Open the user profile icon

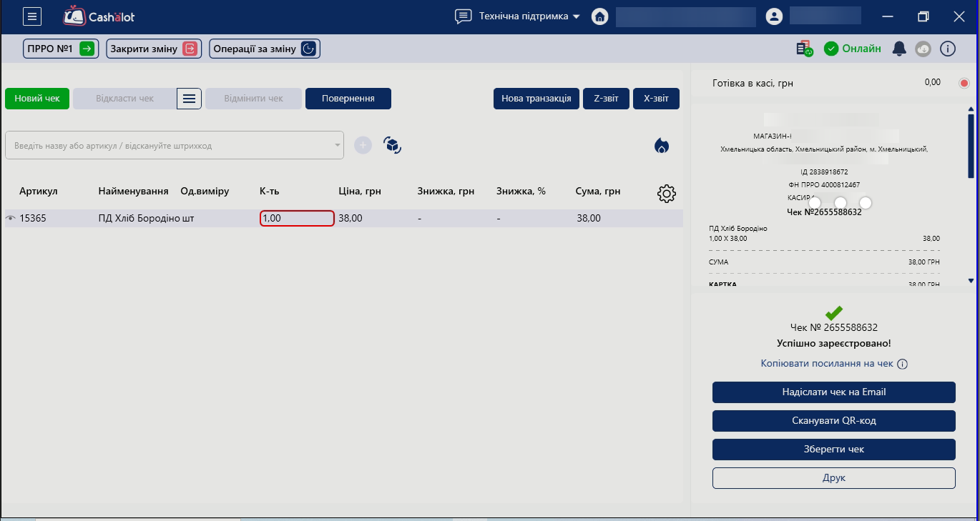tap(773, 16)
